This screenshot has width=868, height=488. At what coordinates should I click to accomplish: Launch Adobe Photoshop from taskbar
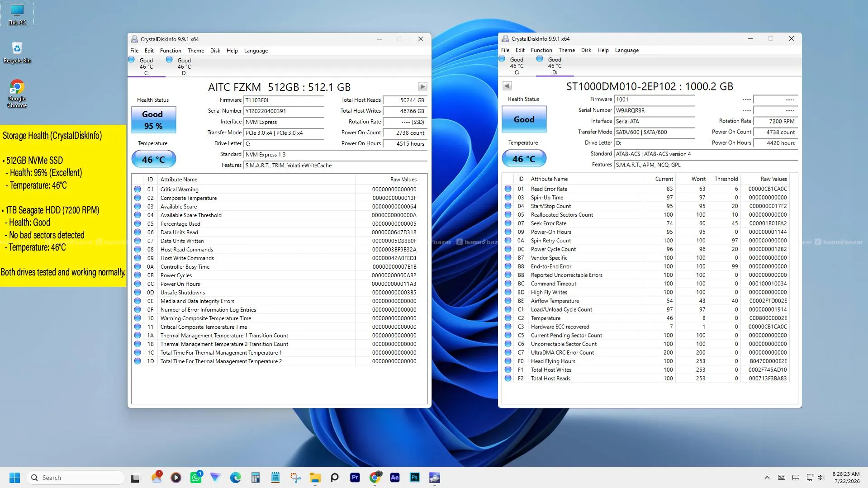tap(415, 478)
